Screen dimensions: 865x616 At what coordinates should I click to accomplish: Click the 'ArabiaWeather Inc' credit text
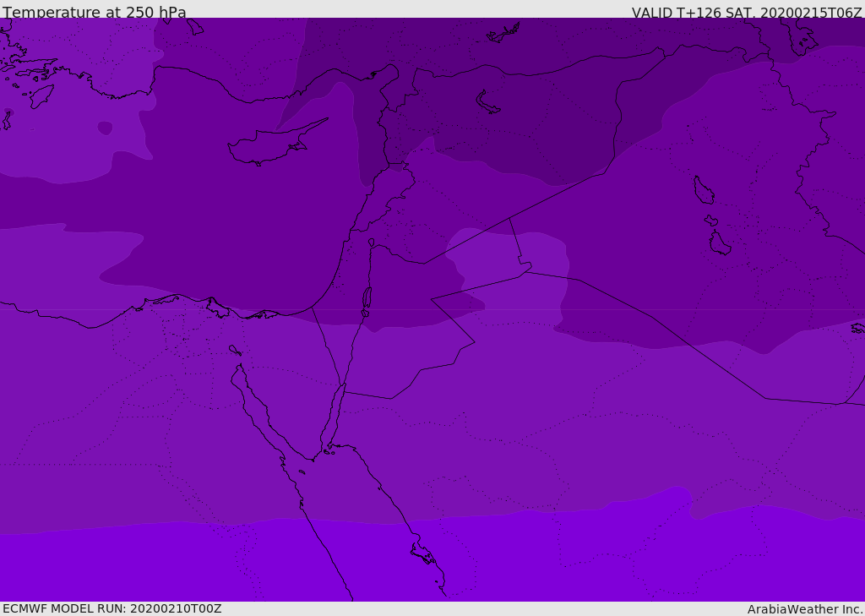[x=804, y=609]
